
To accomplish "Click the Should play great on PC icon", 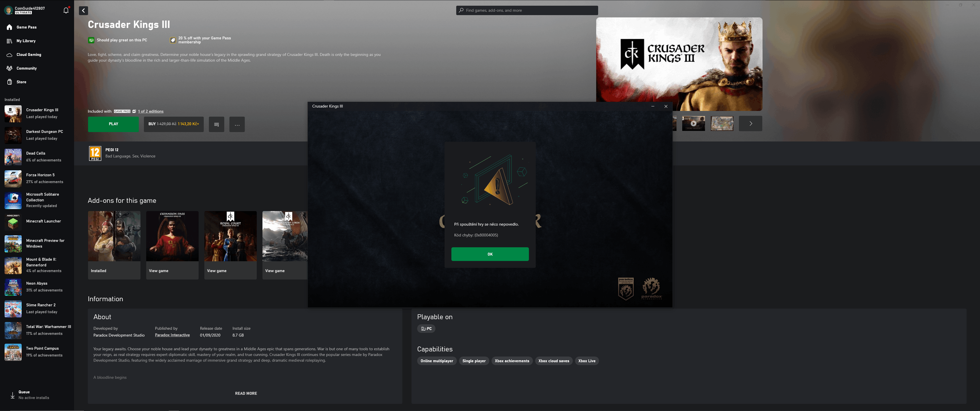I will (91, 40).
